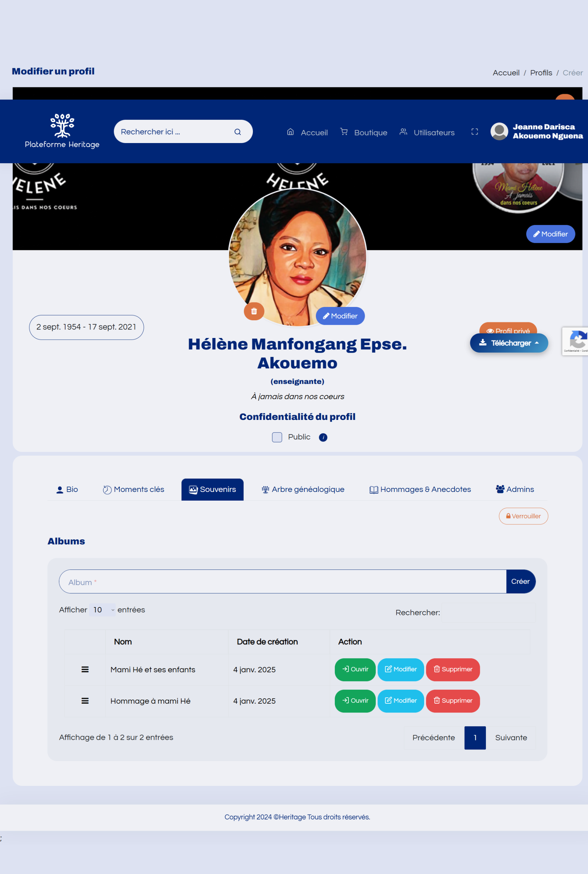Viewport: 588px width, 874px height.
Task: Toggle the Profil privé visibility button
Action: [508, 328]
